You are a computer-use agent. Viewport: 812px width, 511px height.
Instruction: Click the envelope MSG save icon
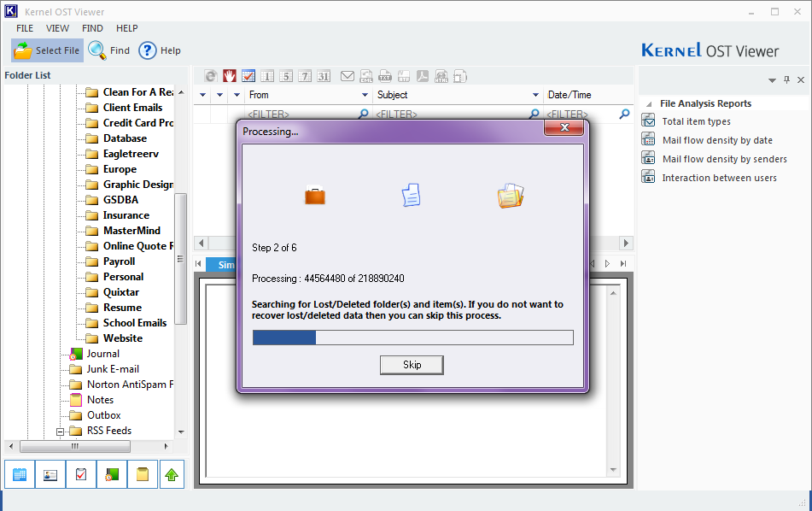[348, 76]
